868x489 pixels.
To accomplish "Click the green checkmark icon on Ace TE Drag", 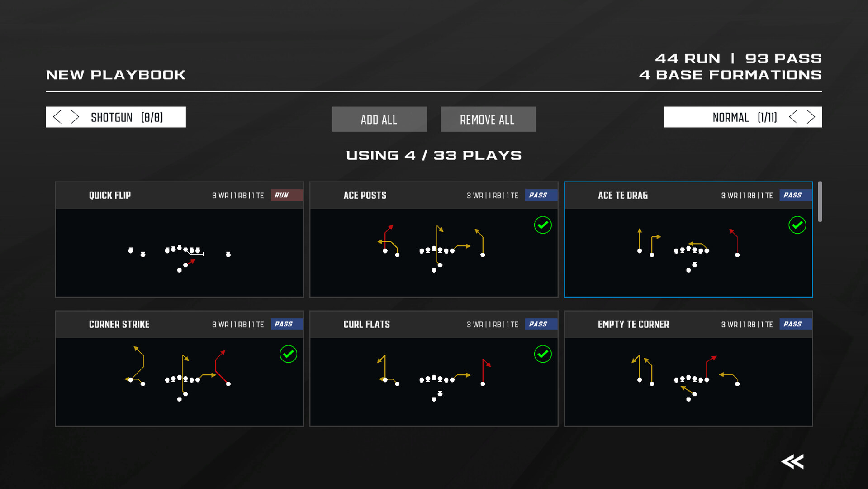I will [x=797, y=225].
